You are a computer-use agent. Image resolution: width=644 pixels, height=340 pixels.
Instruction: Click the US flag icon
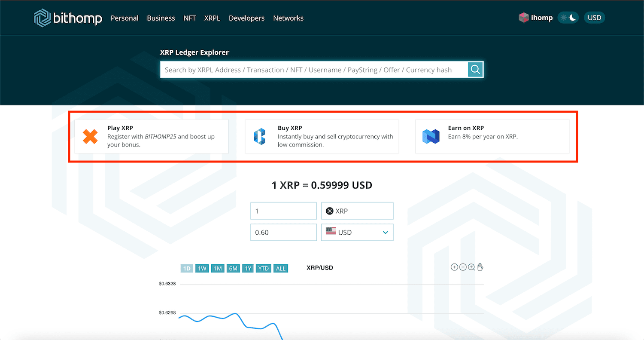[331, 232]
